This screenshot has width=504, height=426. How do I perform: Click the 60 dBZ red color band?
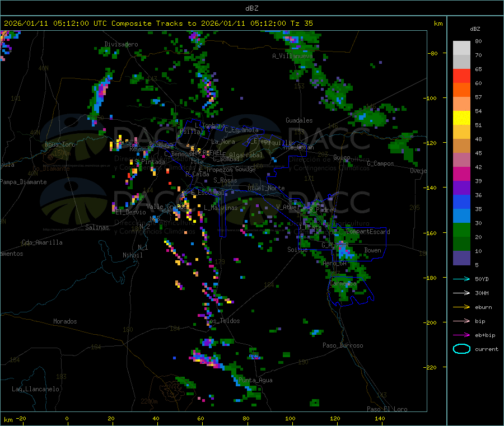[461, 76]
